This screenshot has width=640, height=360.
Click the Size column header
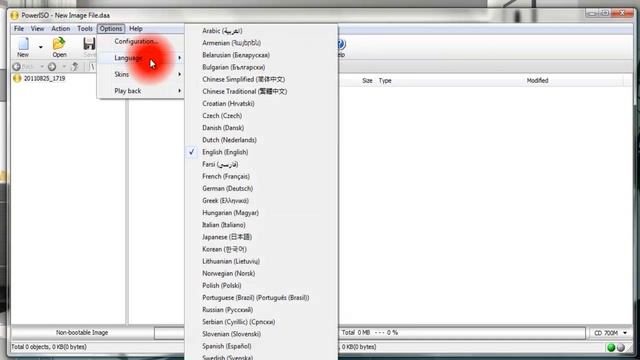[x=367, y=81]
